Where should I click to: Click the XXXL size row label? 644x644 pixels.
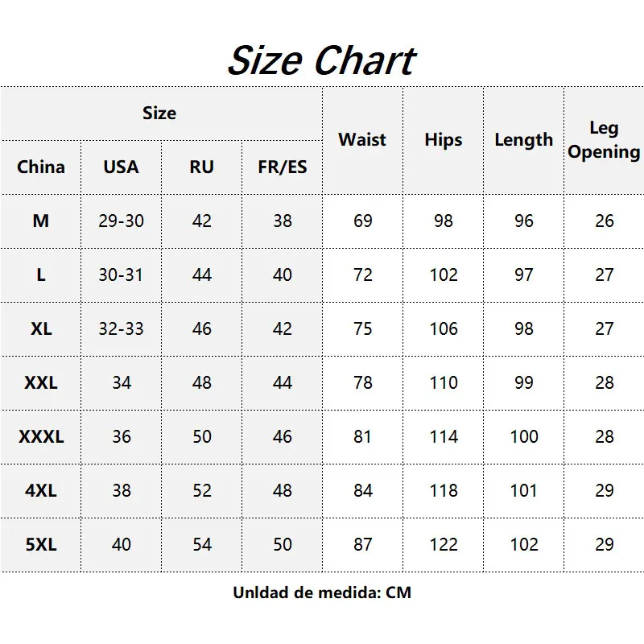(41, 436)
